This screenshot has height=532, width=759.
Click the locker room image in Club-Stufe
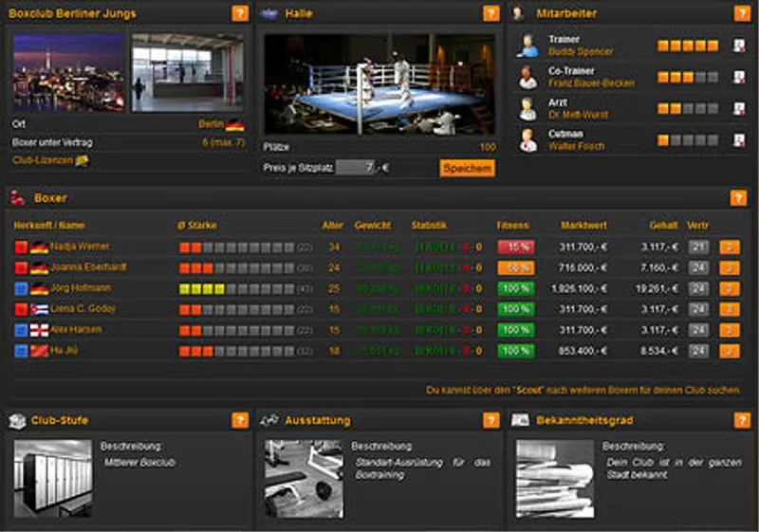tap(52, 479)
